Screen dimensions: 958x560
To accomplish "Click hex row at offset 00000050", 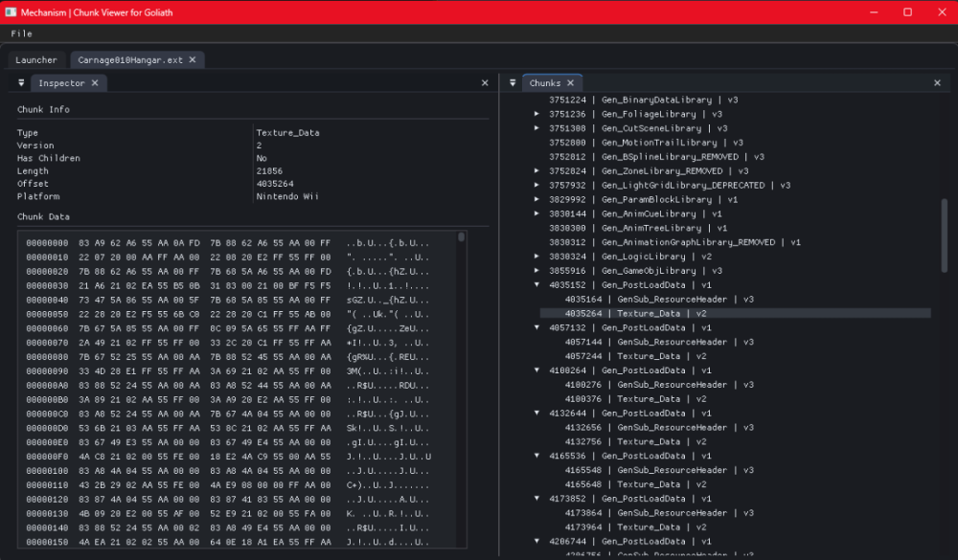I will pyautogui.click(x=228, y=314).
